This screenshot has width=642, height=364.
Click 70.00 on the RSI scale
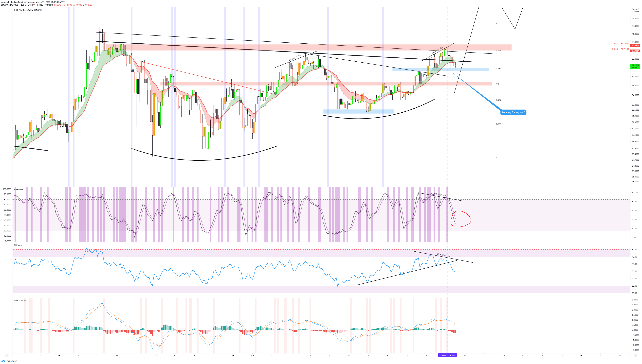point(634,257)
